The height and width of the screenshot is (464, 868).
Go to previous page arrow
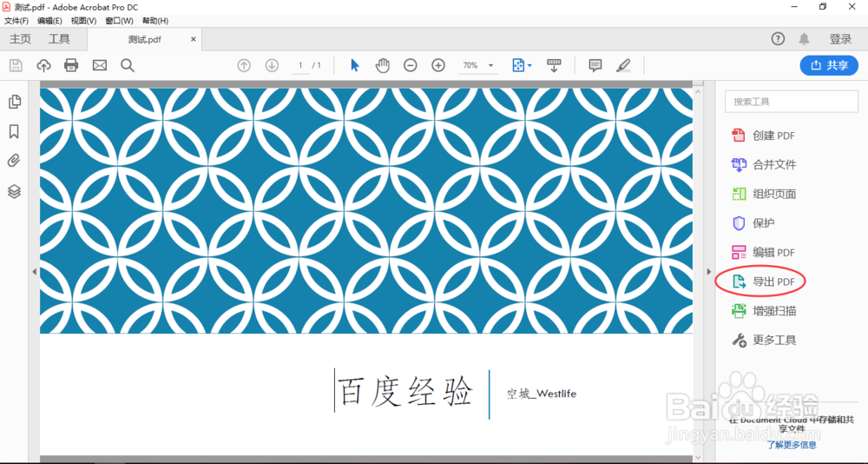click(x=244, y=65)
